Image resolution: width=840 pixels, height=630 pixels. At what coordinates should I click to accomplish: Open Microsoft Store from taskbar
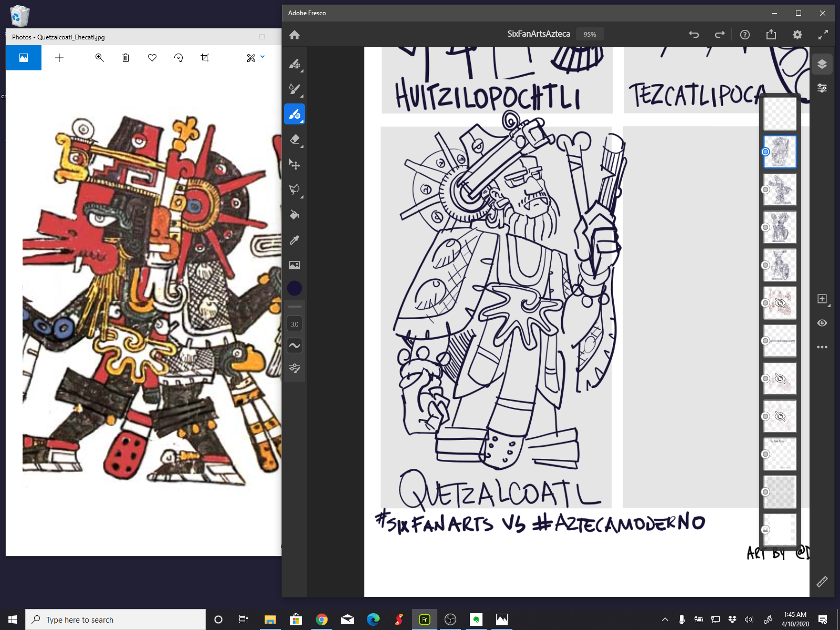296,619
